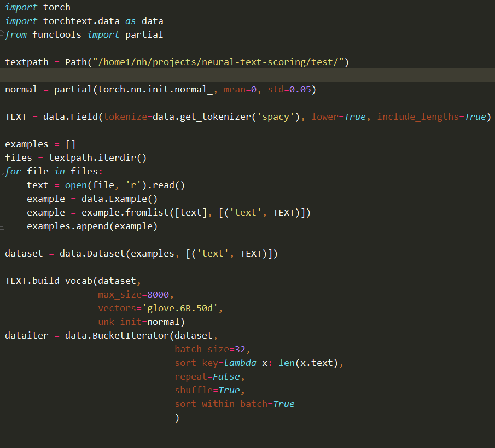
Task: Click the batch_size=32 argument
Action: click(212, 349)
